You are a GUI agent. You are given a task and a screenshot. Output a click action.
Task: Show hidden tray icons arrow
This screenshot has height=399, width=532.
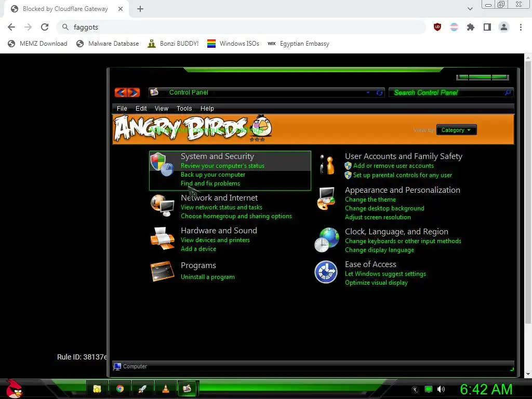[415, 390]
